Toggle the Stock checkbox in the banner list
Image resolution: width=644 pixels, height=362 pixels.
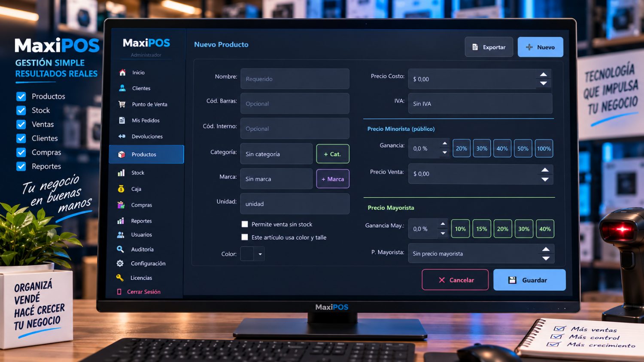tap(21, 110)
